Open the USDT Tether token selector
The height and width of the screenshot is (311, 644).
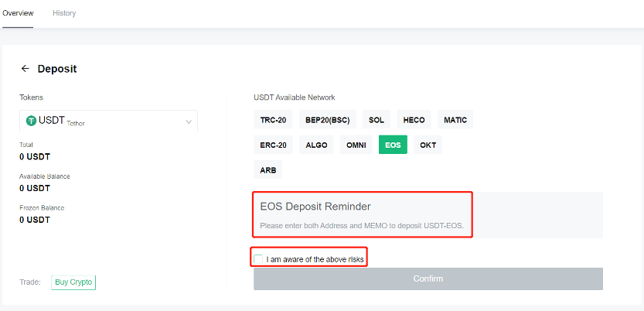point(108,121)
